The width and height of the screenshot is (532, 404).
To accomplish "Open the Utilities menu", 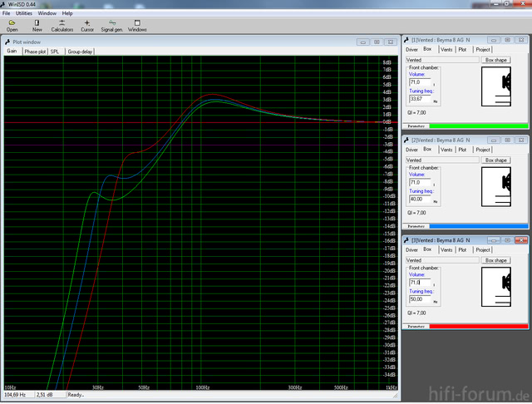I will click(x=24, y=13).
